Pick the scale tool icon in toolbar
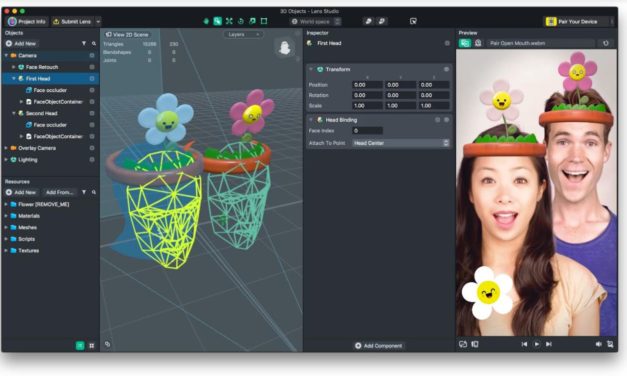The width and height of the screenshot is (627, 376). pos(252,21)
